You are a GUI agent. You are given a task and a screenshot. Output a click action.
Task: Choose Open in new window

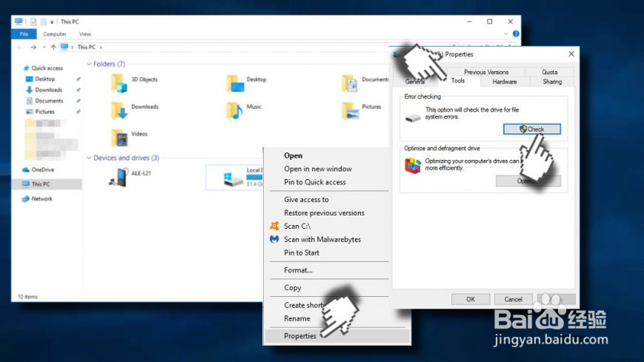click(x=318, y=169)
